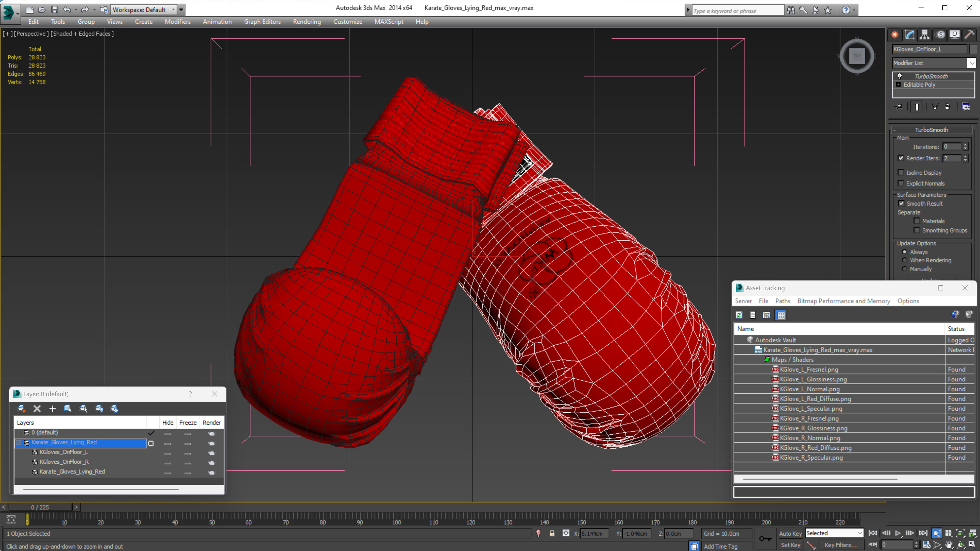Screen dimensions: 980x551
Task: Open the MAXScript menu
Action: click(x=388, y=22)
